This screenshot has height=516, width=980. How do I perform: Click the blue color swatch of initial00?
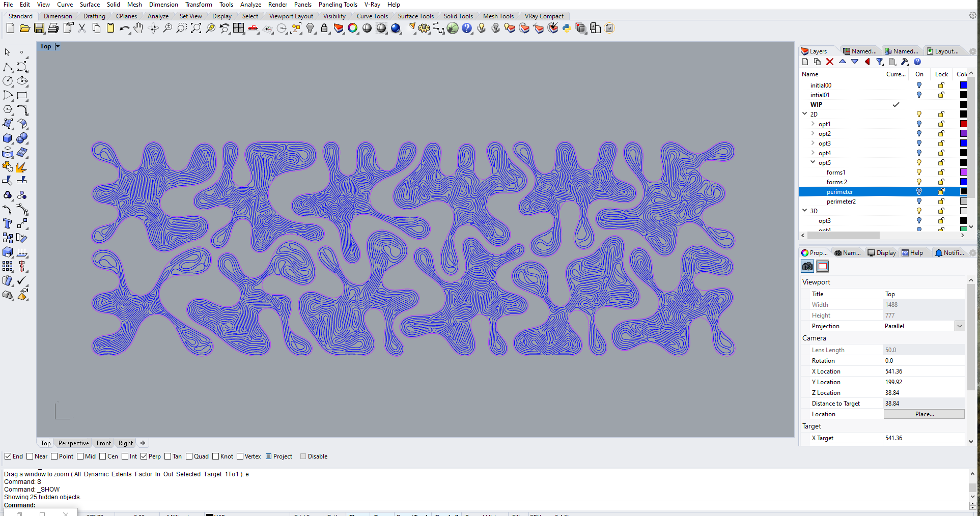tap(963, 85)
